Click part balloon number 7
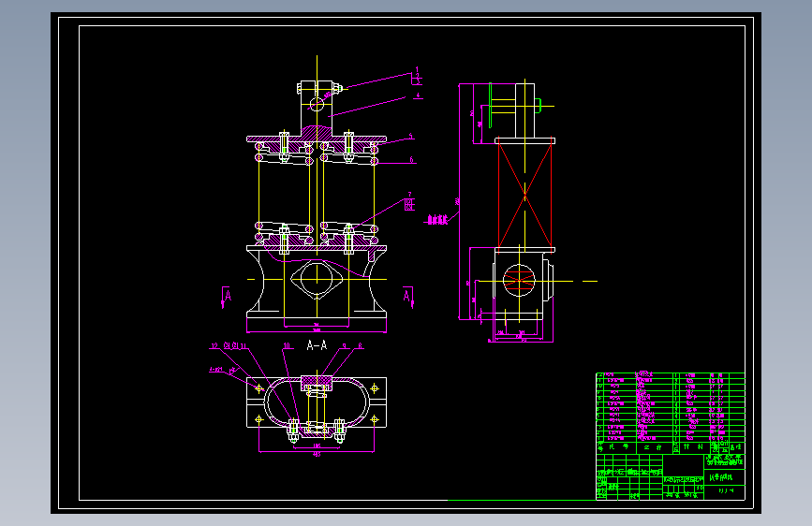The height and width of the screenshot is (526, 812). [x=409, y=195]
